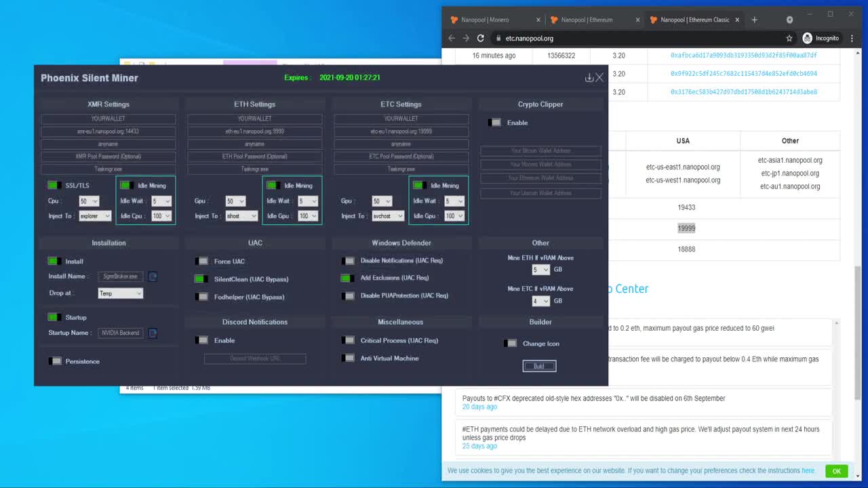
Task: Open the ETC Idle Gpu dropdown
Action: tap(454, 216)
